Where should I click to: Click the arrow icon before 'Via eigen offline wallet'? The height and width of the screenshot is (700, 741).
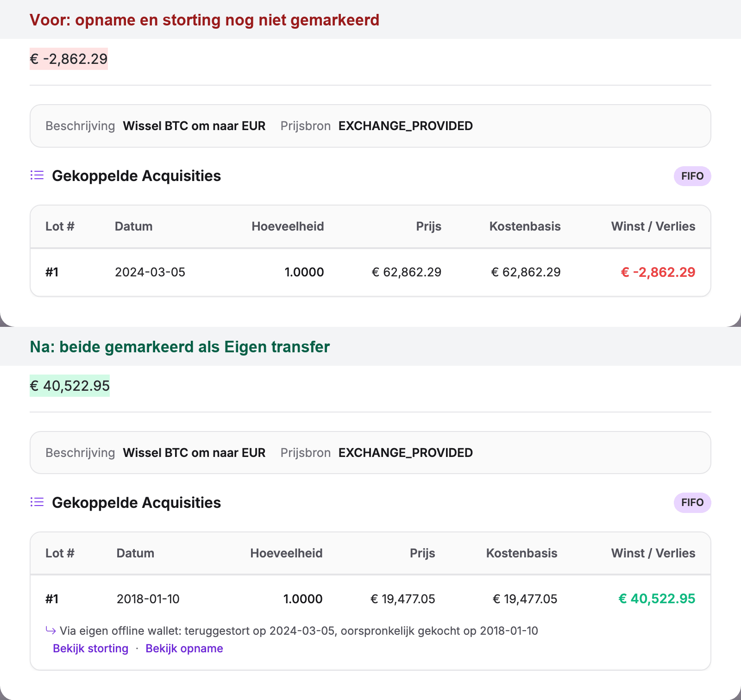click(x=50, y=630)
